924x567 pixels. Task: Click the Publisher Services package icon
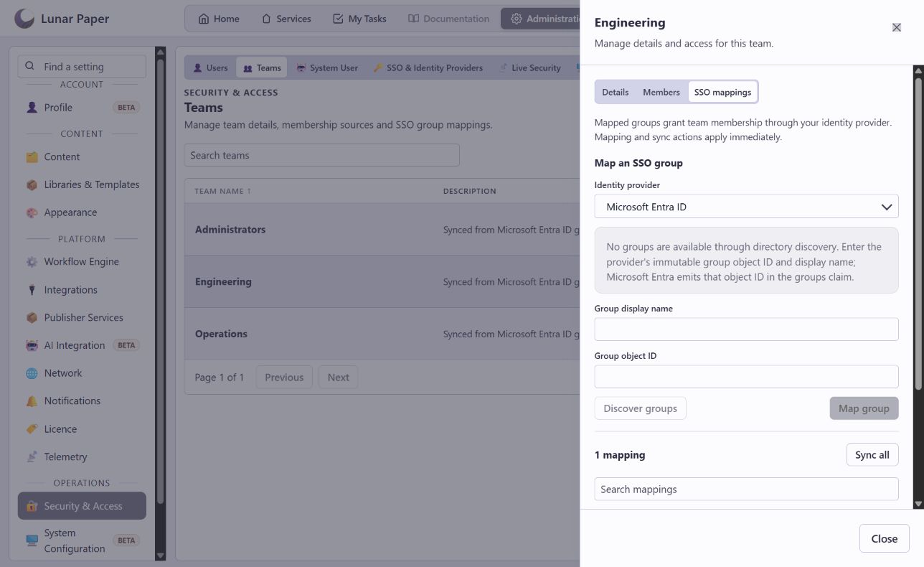click(x=32, y=317)
